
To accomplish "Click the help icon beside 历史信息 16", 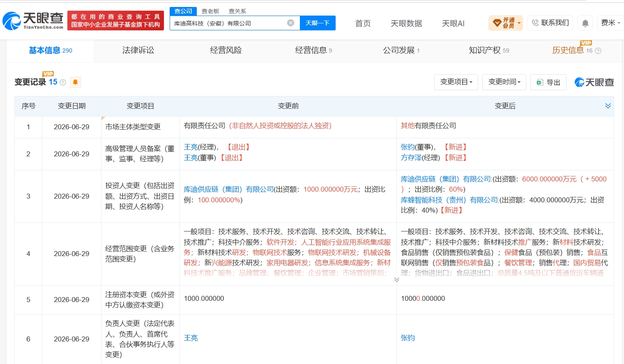I will tap(598, 51).
